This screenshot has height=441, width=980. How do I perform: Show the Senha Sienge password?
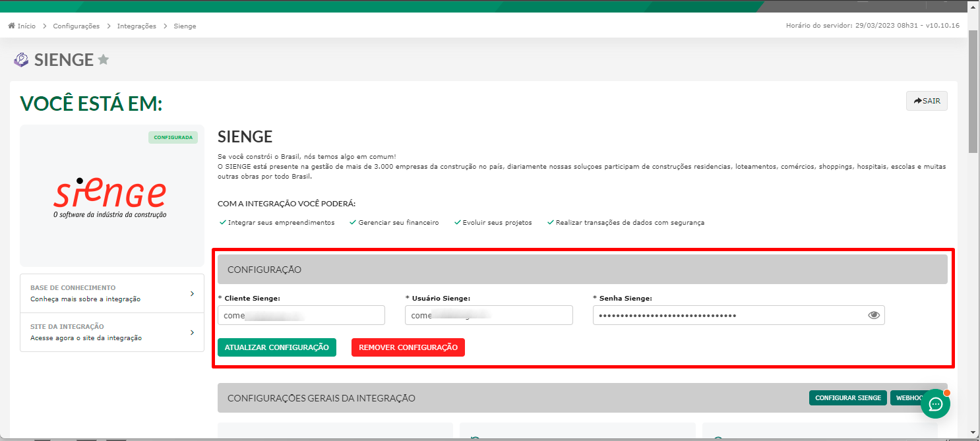click(x=874, y=316)
